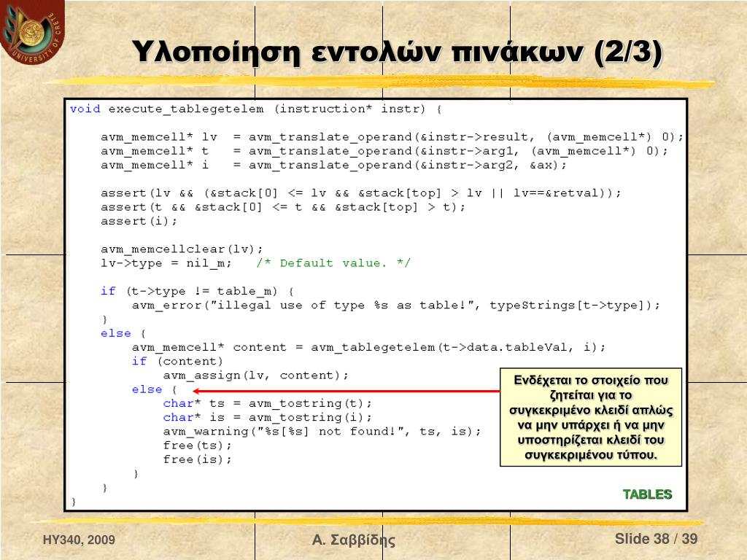Viewport: 747px width, 560px height.
Task: Click the 'avm_assign(lv, content);' line
Action: 256,376
